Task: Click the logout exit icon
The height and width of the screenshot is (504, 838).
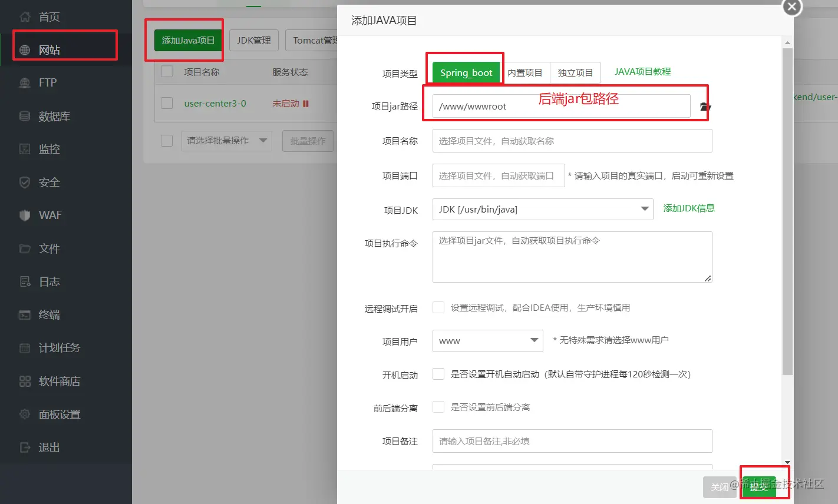Action: (25, 447)
